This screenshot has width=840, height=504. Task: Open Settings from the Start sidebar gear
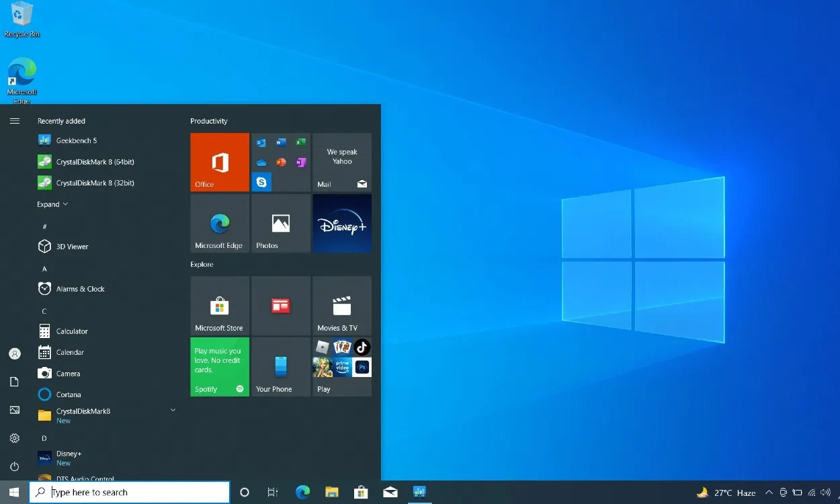coord(14,438)
